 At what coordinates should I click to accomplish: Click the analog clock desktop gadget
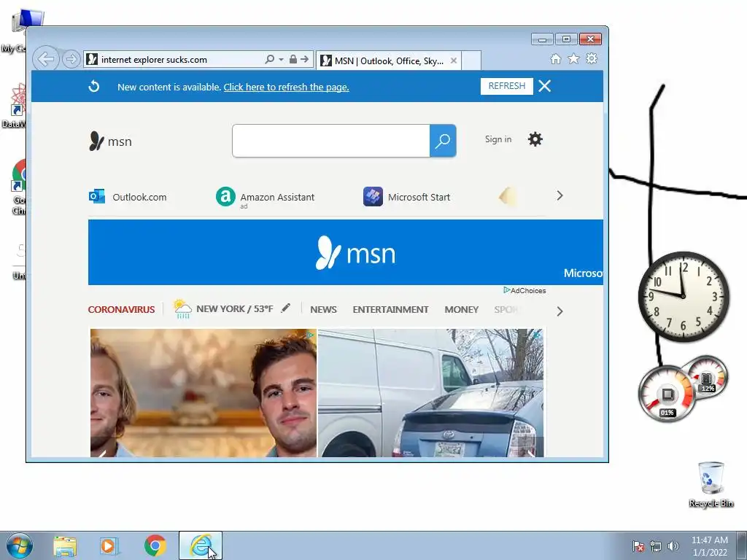tap(684, 296)
